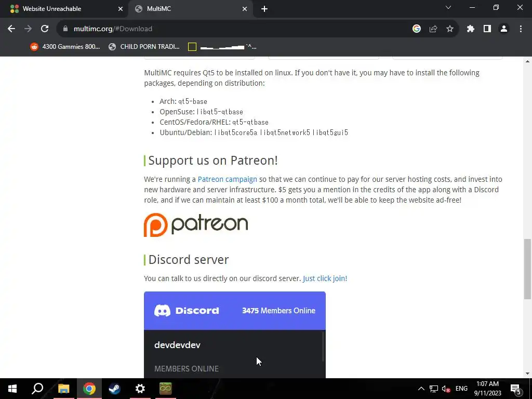Click the page vertical scrollbar thumb

click(527, 269)
